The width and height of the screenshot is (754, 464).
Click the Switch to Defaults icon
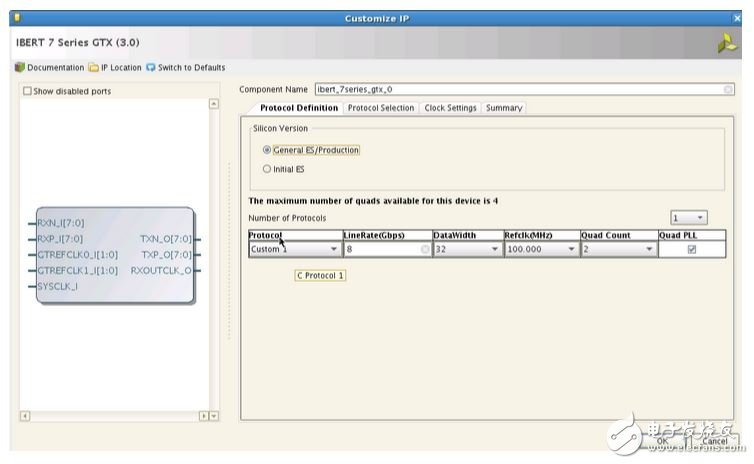tap(151, 67)
